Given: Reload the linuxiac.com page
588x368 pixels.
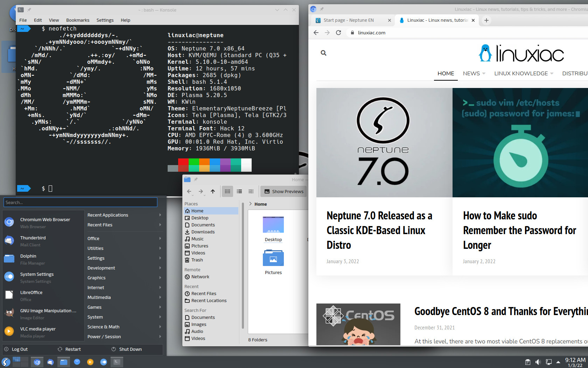Looking at the screenshot, I should click(338, 33).
